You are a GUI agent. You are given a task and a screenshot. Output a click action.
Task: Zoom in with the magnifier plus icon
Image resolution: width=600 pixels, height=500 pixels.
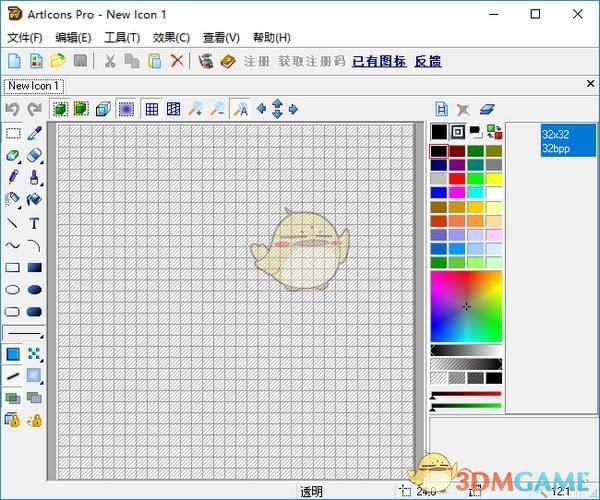click(195, 109)
